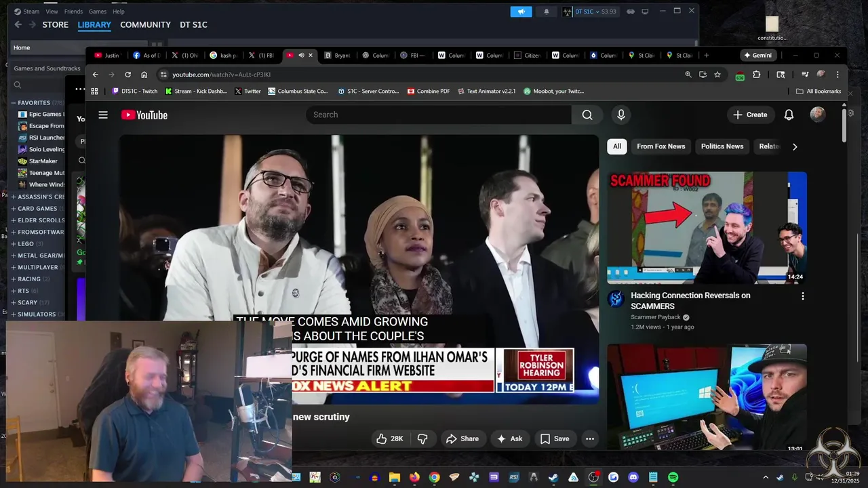Collapse the FAVORITES Steam collection

(14, 103)
